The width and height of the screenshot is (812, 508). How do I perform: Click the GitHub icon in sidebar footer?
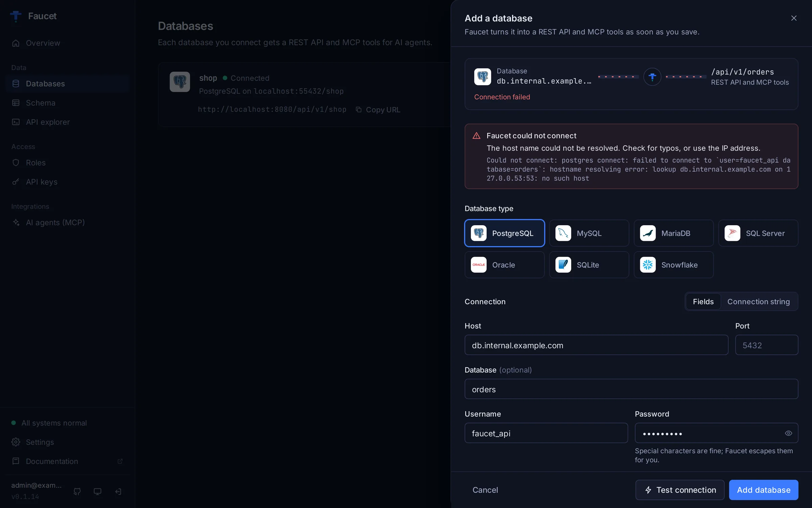[x=77, y=491]
